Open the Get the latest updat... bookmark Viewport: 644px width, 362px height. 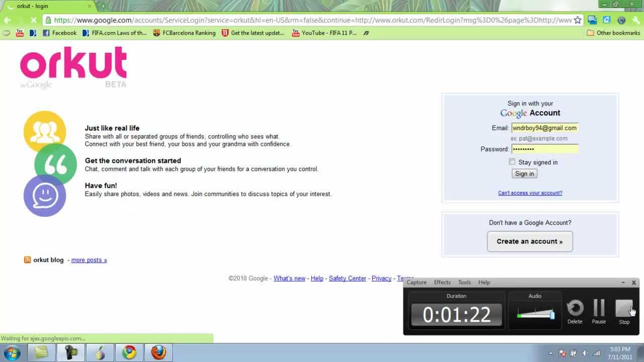pyautogui.click(x=253, y=33)
